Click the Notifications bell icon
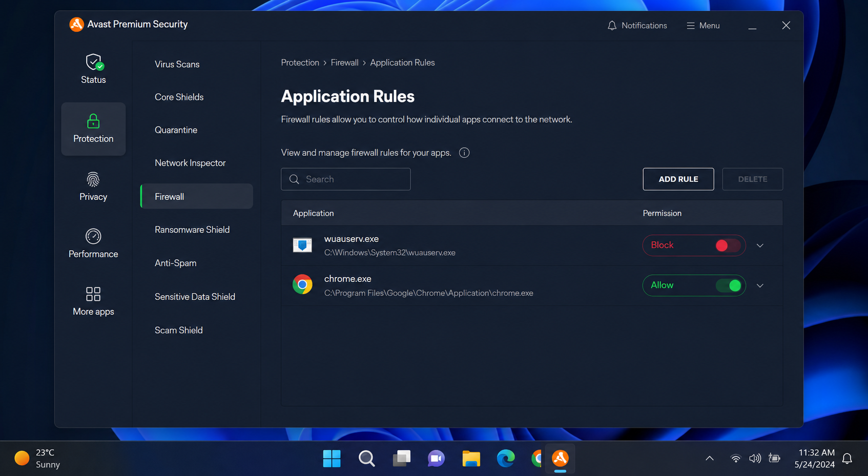The height and width of the screenshot is (476, 868). 612,26
